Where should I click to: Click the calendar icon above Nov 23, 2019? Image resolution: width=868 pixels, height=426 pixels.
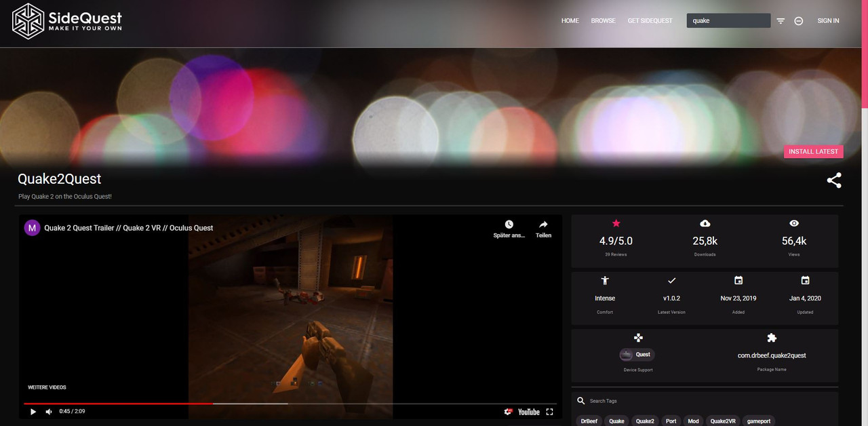(738, 280)
